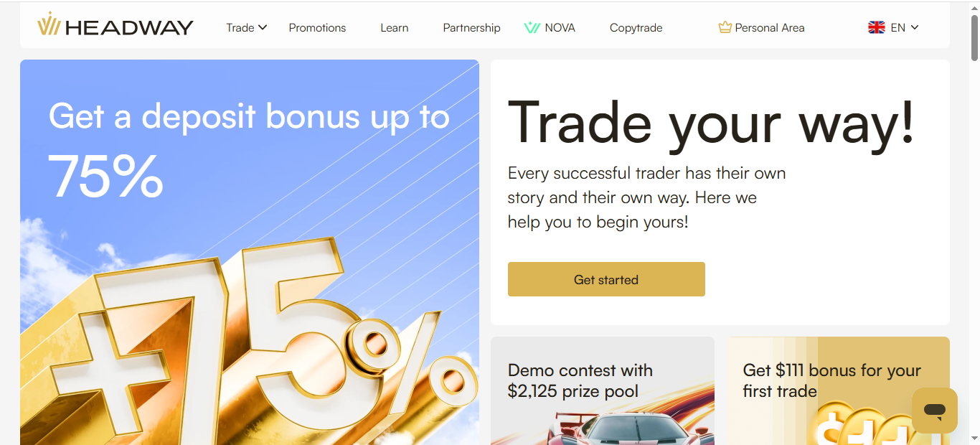The width and height of the screenshot is (980, 445).
Task: Open the Promotions menu item
Action: (x=317, y=28)
